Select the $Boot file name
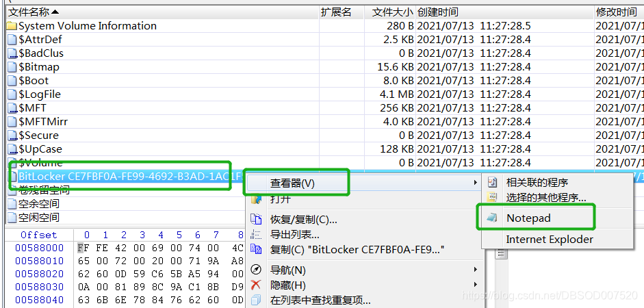Viewport: 644px width, 308px height. point(34,81)
